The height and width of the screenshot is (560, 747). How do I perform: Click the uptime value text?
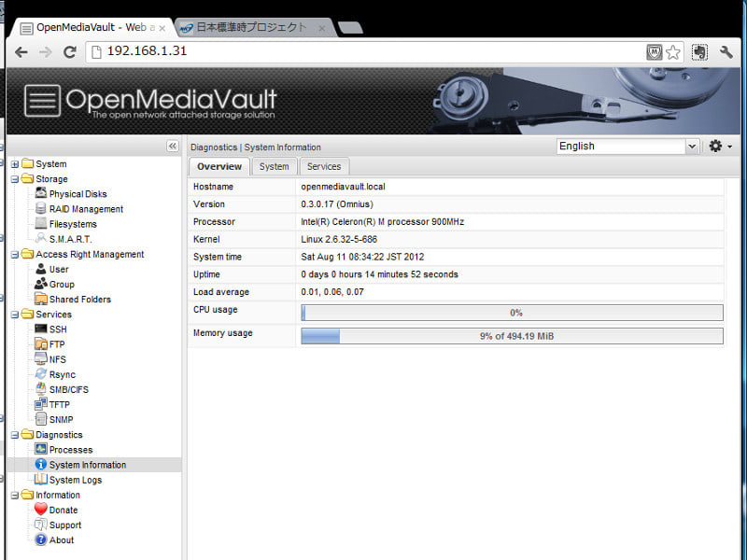[x=380, y=274]
